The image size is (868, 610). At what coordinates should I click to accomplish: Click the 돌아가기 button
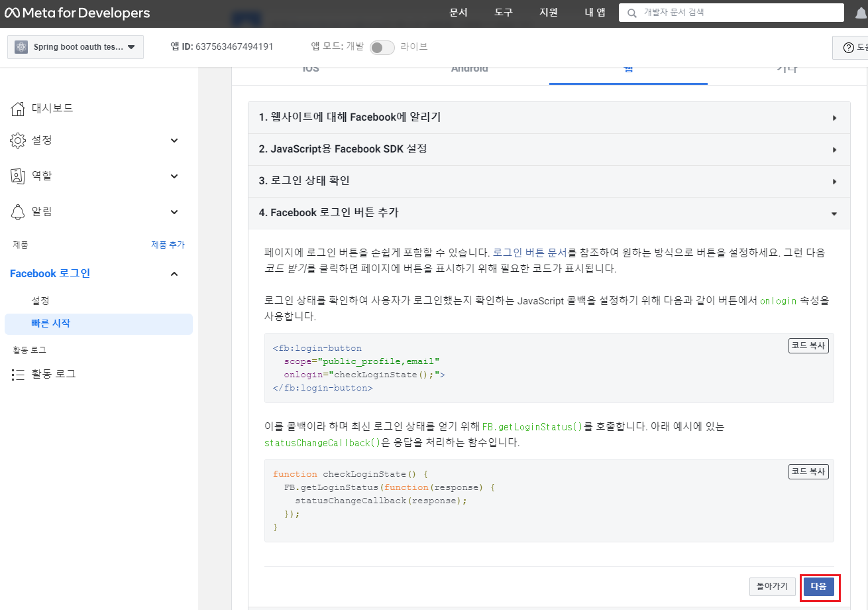coord(773,587)
